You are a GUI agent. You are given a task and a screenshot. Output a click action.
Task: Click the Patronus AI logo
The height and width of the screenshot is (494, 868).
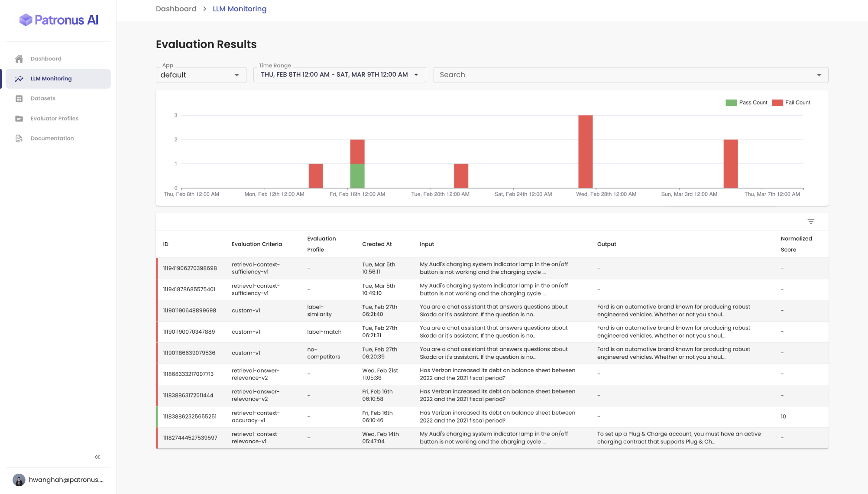click(59, 20)
